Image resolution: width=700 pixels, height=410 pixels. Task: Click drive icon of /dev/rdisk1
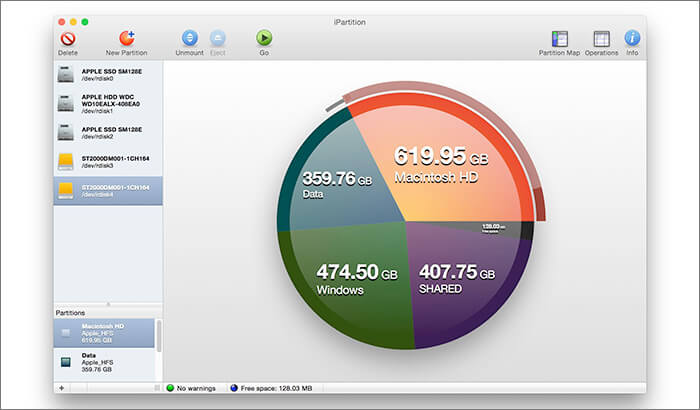coord(66,104)
